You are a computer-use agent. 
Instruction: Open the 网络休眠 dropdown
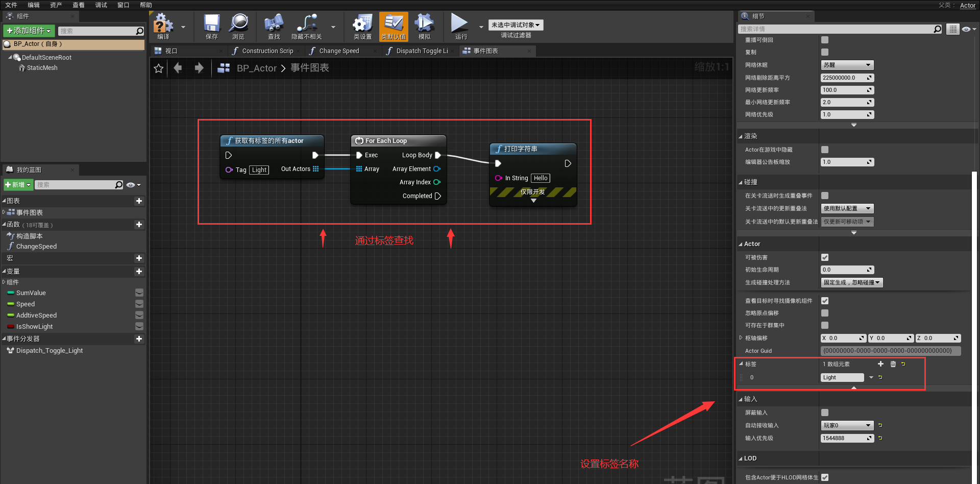[847, 65]
